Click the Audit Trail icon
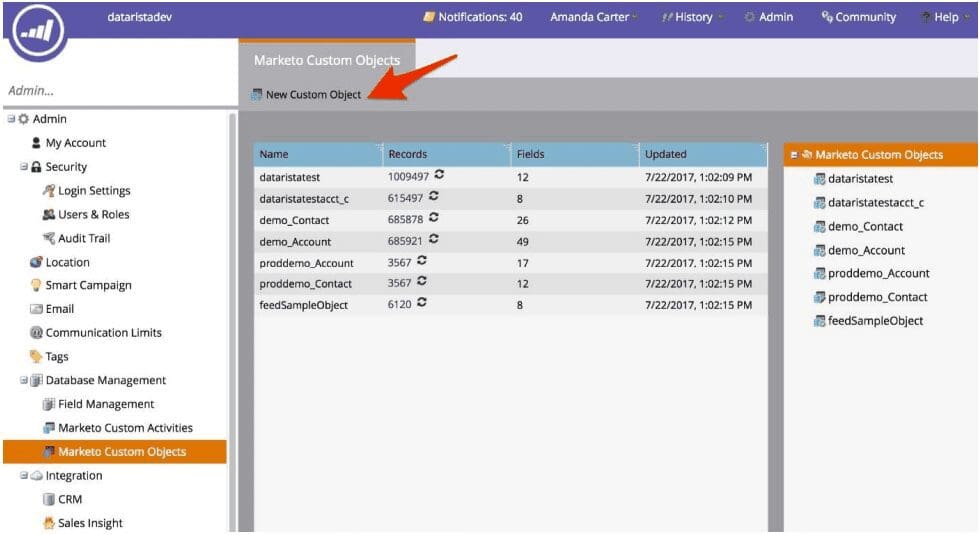Viewport: 979px width, 535px height. tap(49, 238)
